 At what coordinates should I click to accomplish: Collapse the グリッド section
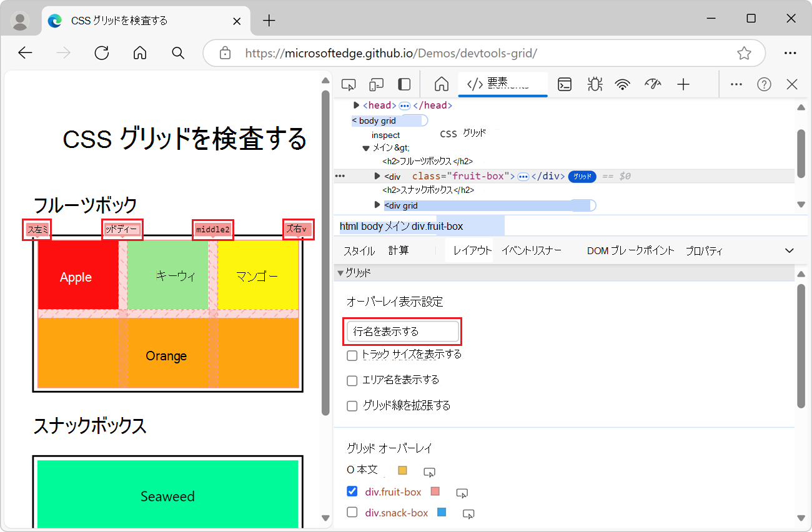coord(341,272)
